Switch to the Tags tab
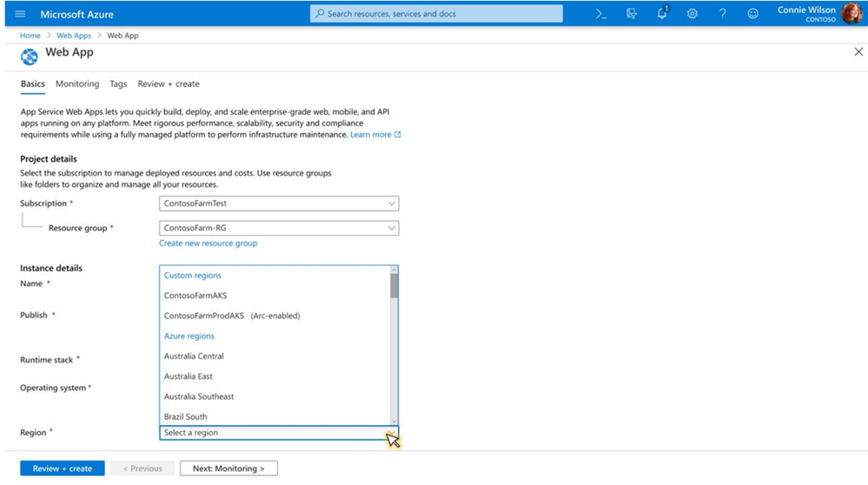The height and width of the screenshot is (485, 868). (118, 83)
